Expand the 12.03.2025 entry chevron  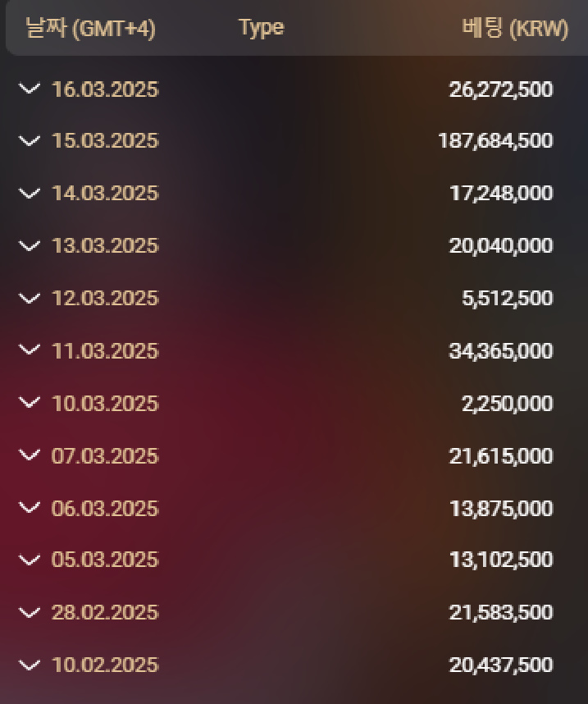pos(30,299)
